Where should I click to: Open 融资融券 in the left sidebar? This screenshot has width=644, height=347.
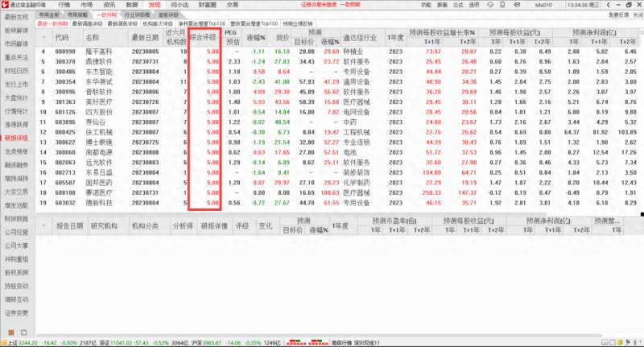coord(16,165)
